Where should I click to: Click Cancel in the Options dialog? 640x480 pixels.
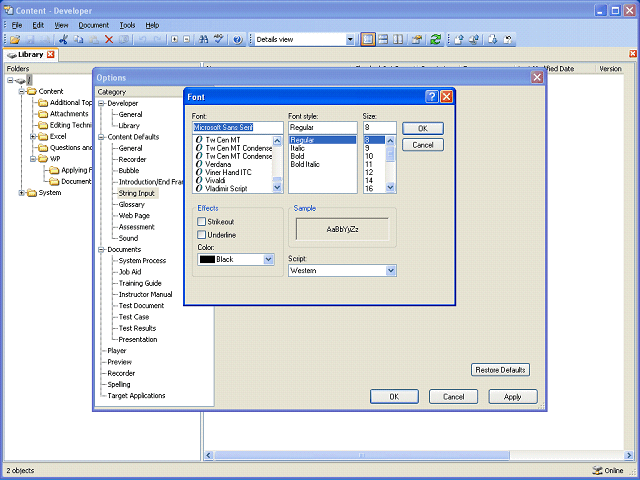[x=453, y=397]
